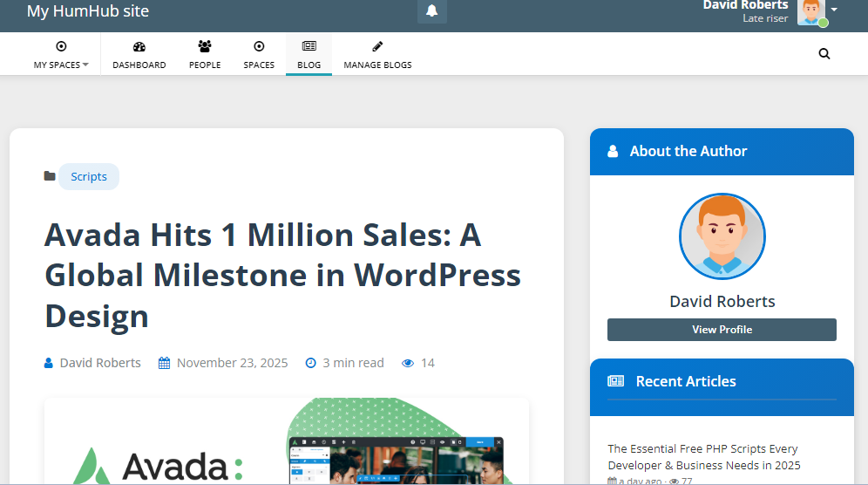868x485 pixels.
Task: Open the People tab
Action: click(205, 54)
